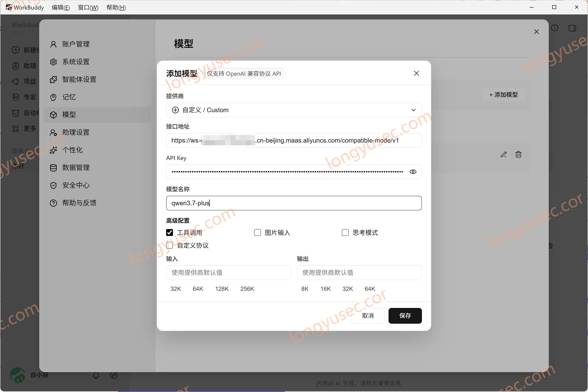This screenshot has height=392, width=588.
Task: Close the 添加模型 dialog
Action: tap(416, 73)
